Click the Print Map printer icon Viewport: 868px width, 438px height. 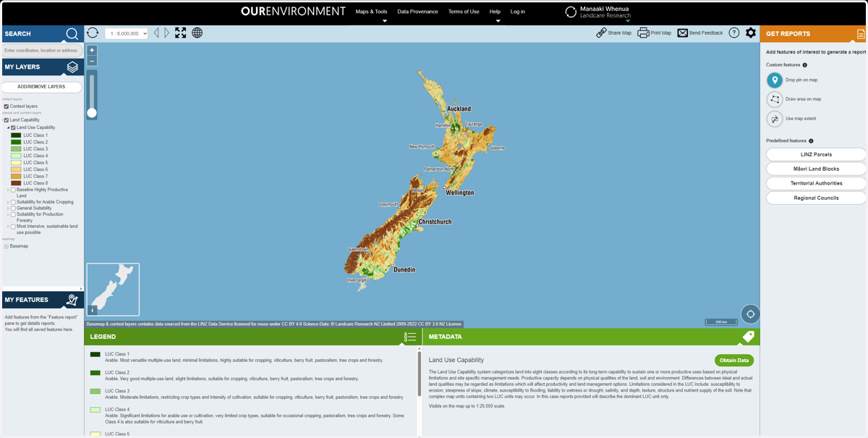(643, 33)
